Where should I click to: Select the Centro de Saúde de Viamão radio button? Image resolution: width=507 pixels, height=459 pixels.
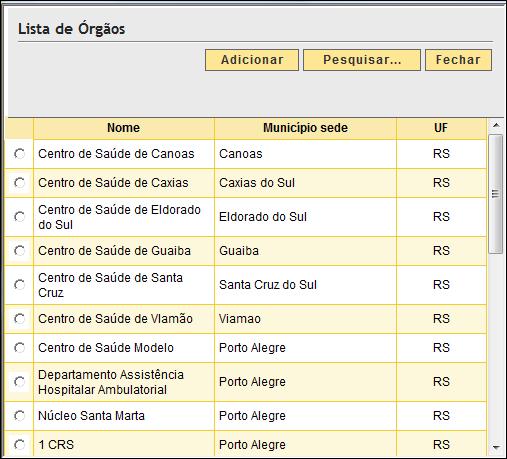coord(20,319)
